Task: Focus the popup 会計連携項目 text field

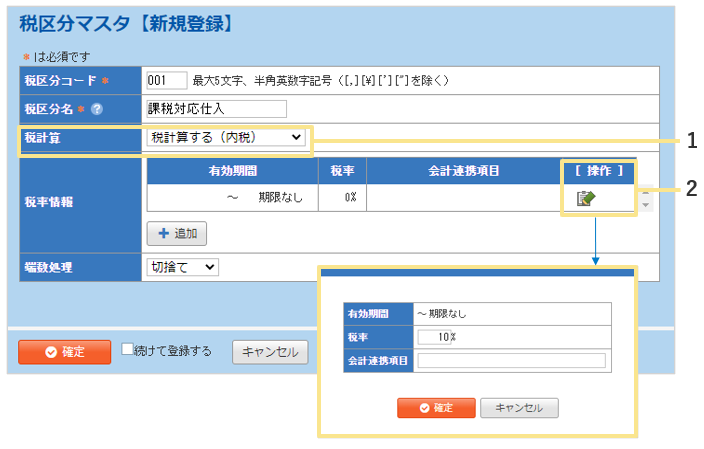Action: point(511,361)
